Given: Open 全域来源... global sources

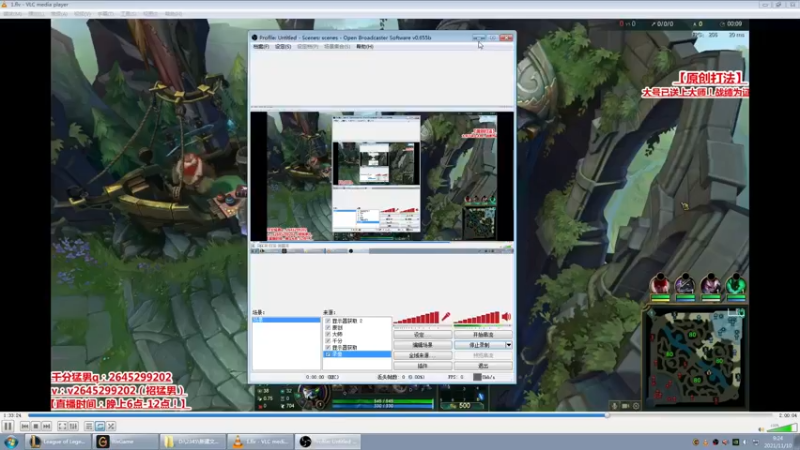Looking at the screenshot, I should click(422, 355).
